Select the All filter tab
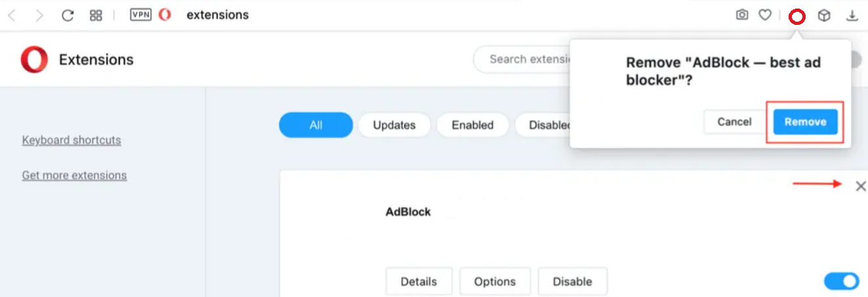The height and width of the screenshot is (297, 868). tap(316, 125)
